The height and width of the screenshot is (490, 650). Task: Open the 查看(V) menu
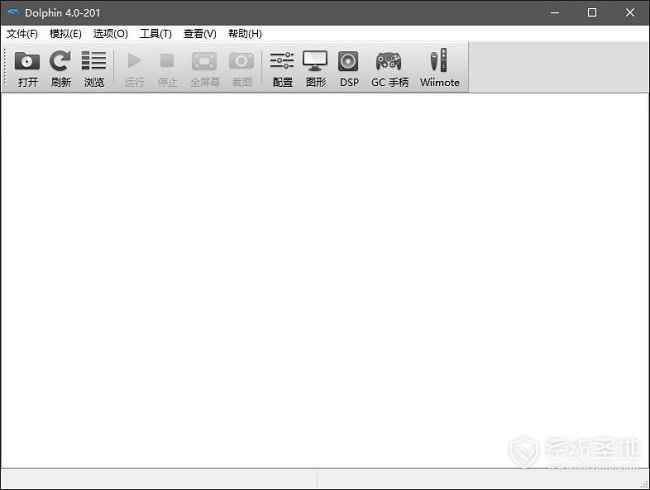click(200, 34)
